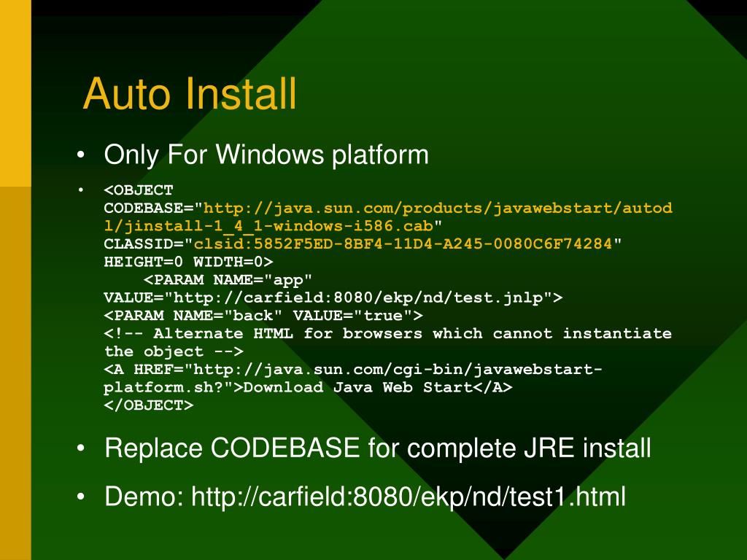Click the closing '</OBJECT>' tag
This screenshot has width=747, height=560.
point(149,405)
